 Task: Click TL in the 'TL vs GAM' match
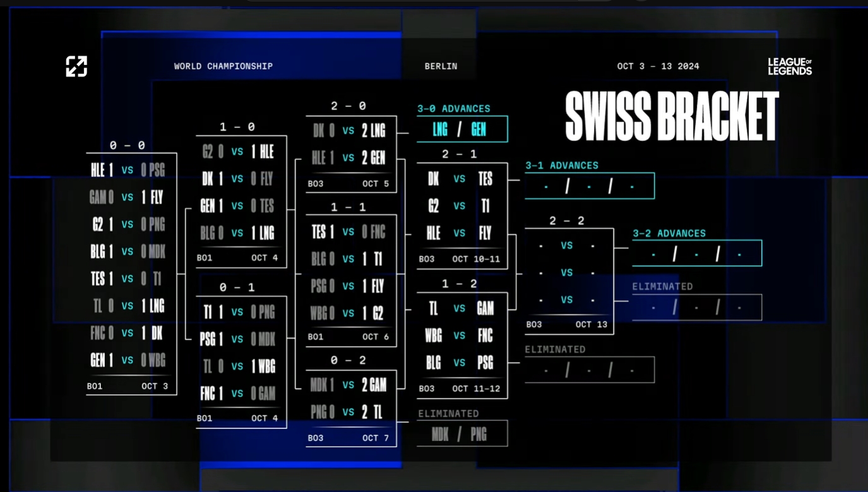[433, 308]
